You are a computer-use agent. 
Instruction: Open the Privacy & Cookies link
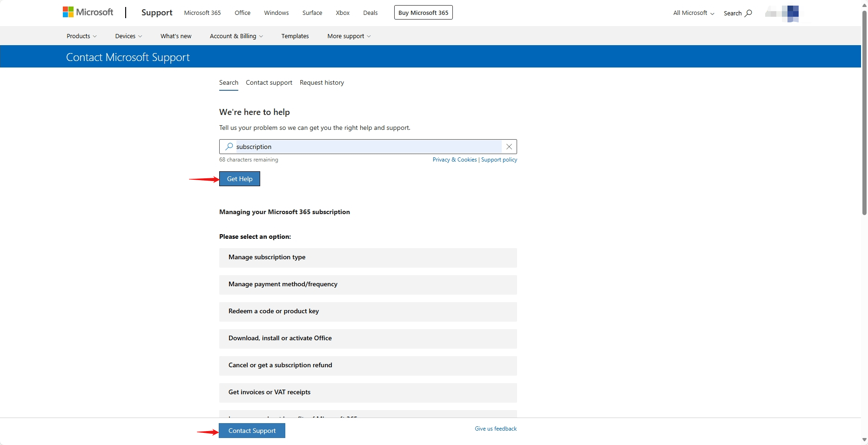click(455, 160)
